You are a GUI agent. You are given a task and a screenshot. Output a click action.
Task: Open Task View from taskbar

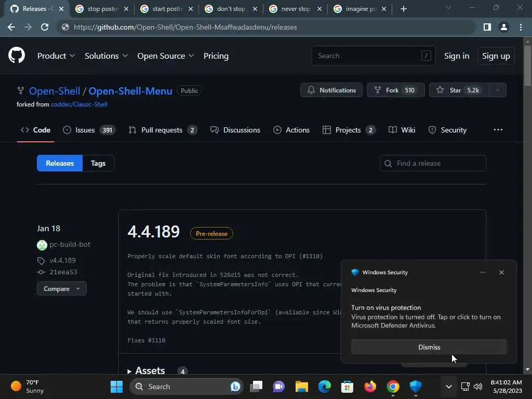[256, 387]
